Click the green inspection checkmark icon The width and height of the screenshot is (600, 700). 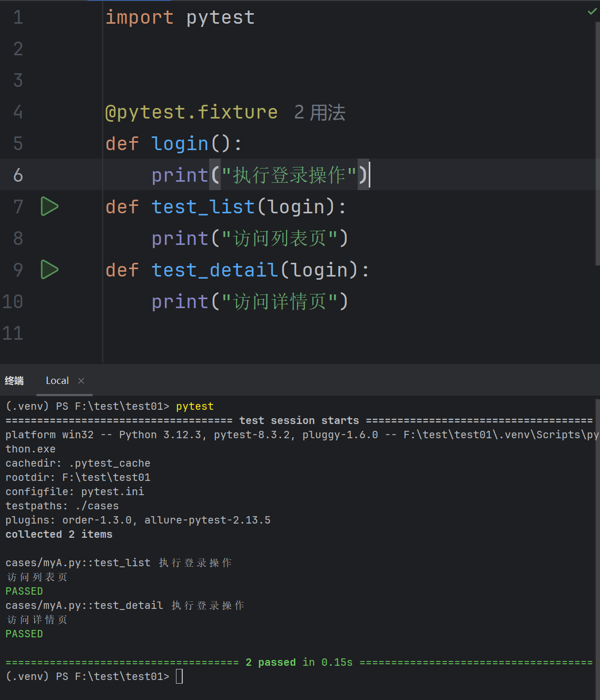(x=592, y=11)
